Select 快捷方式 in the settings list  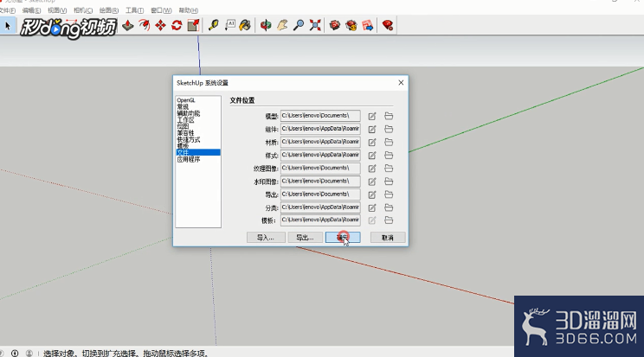[189, 139]
